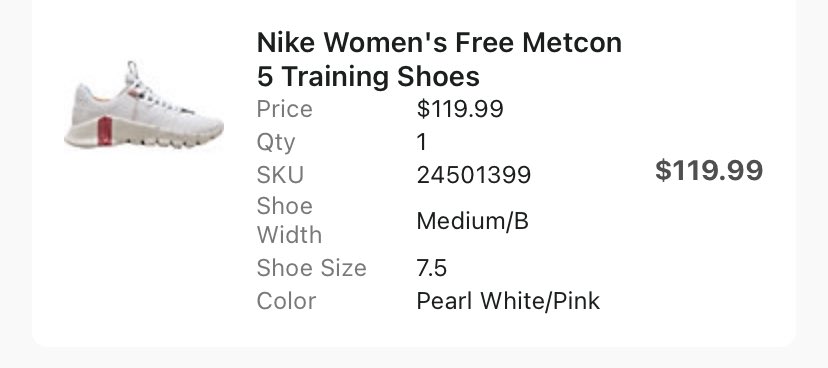The height and width of the screenshot is (368, 828).
Task: Click the Shoe Size label
Action: [312, 268]
